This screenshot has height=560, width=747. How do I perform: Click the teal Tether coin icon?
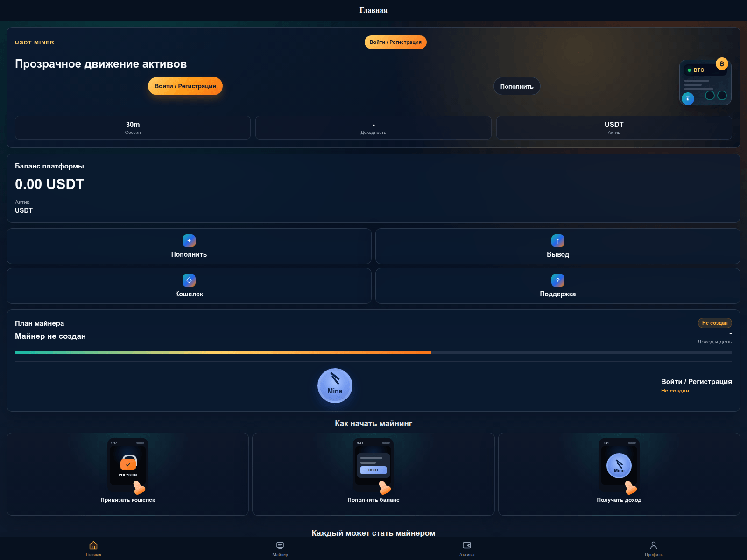(x=688, y=98)
